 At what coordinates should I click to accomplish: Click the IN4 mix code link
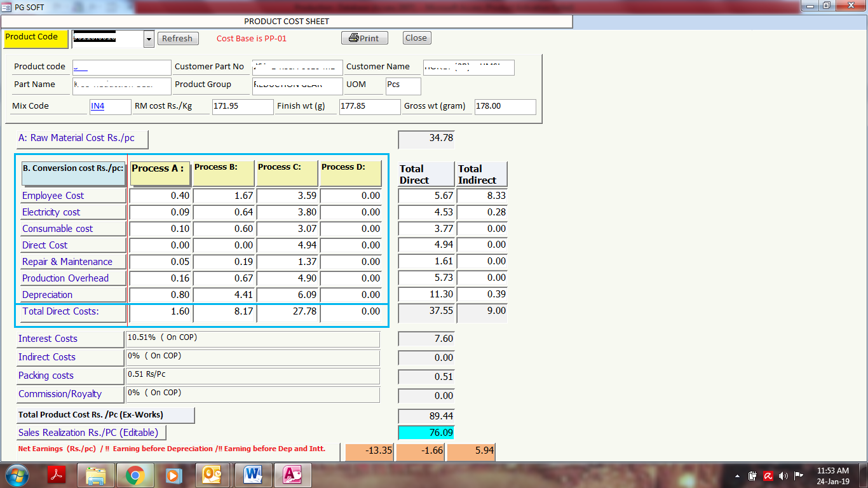[97, 106]
